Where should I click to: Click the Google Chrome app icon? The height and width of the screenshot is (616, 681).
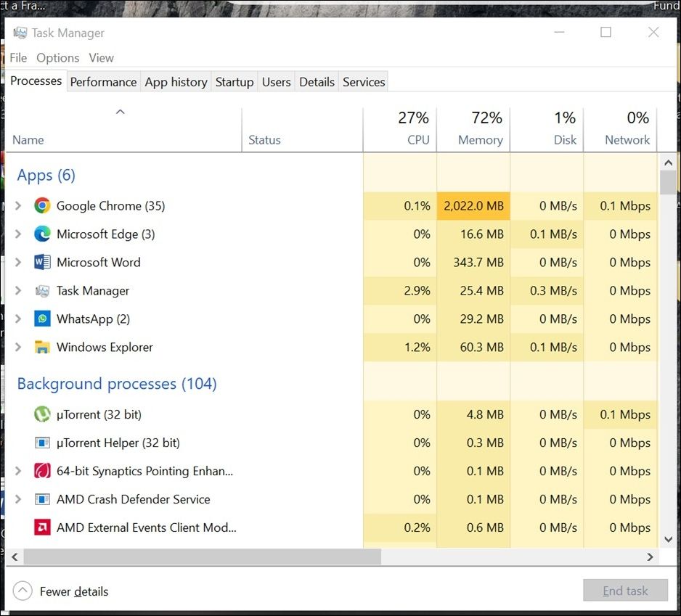(x=42, y=206)
